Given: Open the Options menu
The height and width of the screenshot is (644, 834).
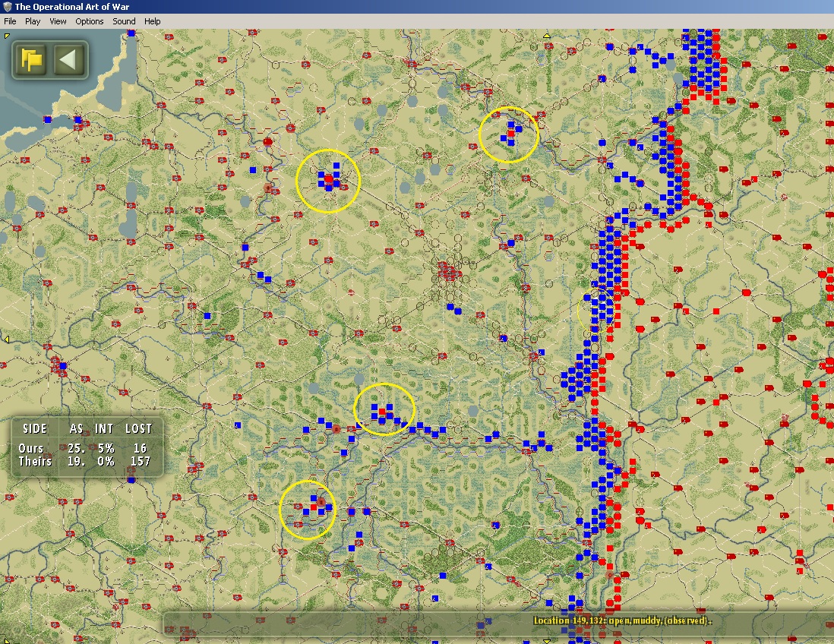Looking at the screenshot, I should tap(90, 21).
